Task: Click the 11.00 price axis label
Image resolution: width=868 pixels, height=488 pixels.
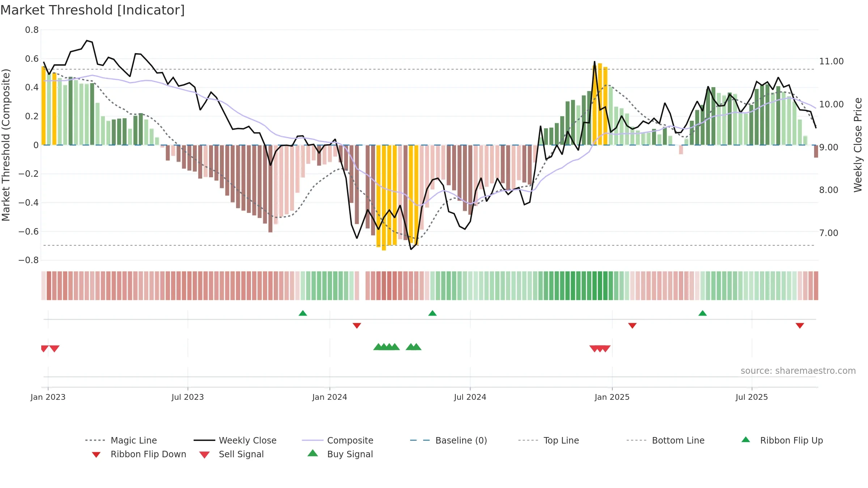Action: 831,61
